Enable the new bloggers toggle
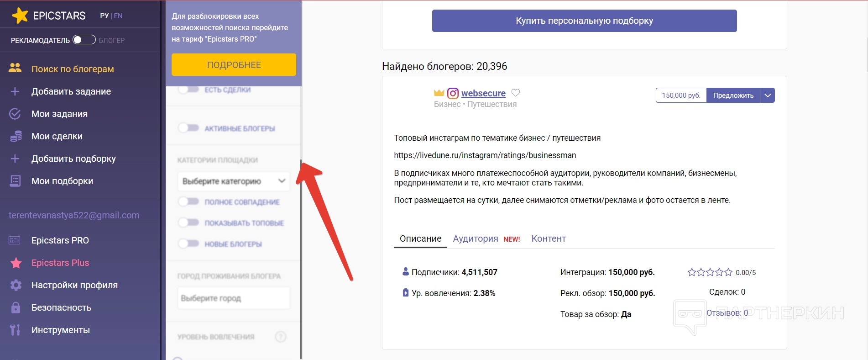This screenshot has height=360, width=868. click(188, 244)
